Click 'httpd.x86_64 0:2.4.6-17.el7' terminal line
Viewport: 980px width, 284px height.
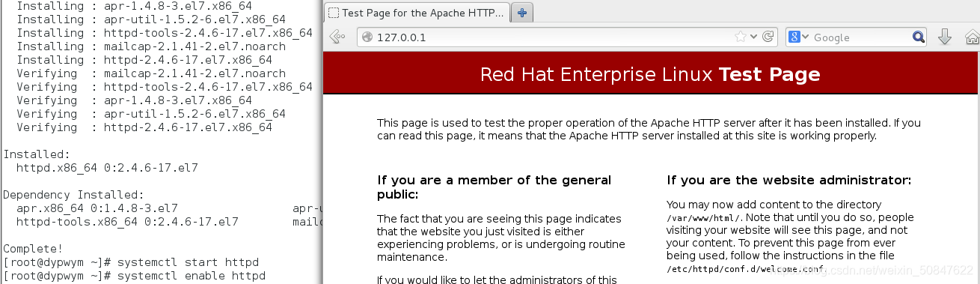click(x=107, y=168)
